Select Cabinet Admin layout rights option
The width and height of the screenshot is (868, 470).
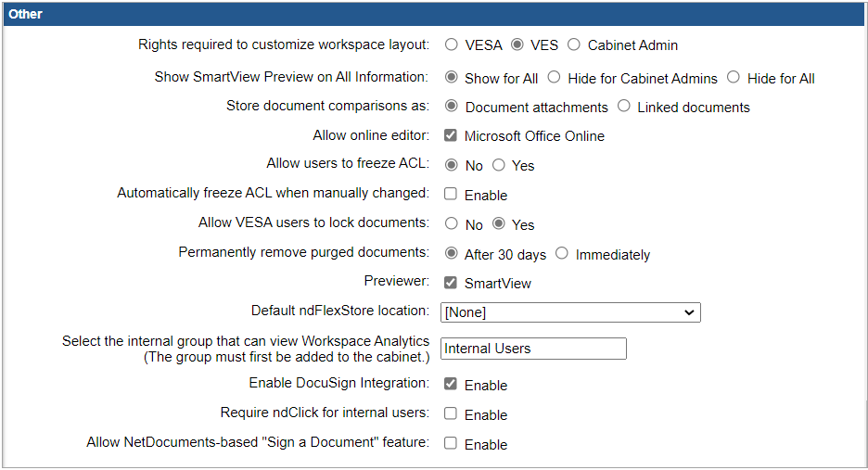click(574, 44)
